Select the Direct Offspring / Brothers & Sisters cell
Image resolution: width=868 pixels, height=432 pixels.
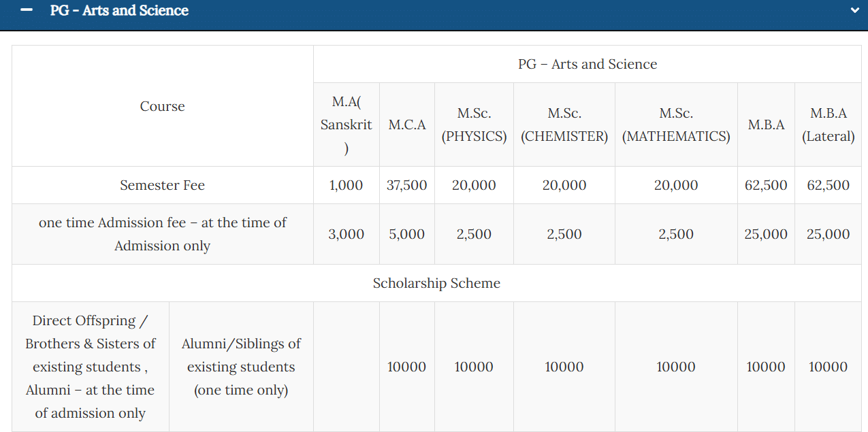click(x=91, y=367)
